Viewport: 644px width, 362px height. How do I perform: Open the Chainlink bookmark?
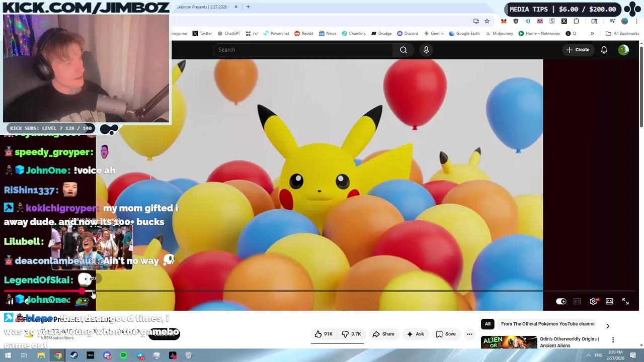353,34
